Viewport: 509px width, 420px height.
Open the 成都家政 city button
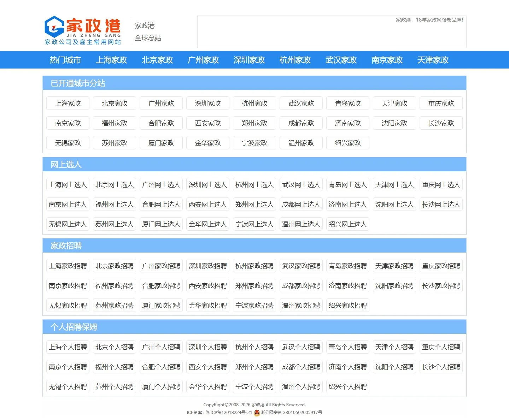pos(301,123)
